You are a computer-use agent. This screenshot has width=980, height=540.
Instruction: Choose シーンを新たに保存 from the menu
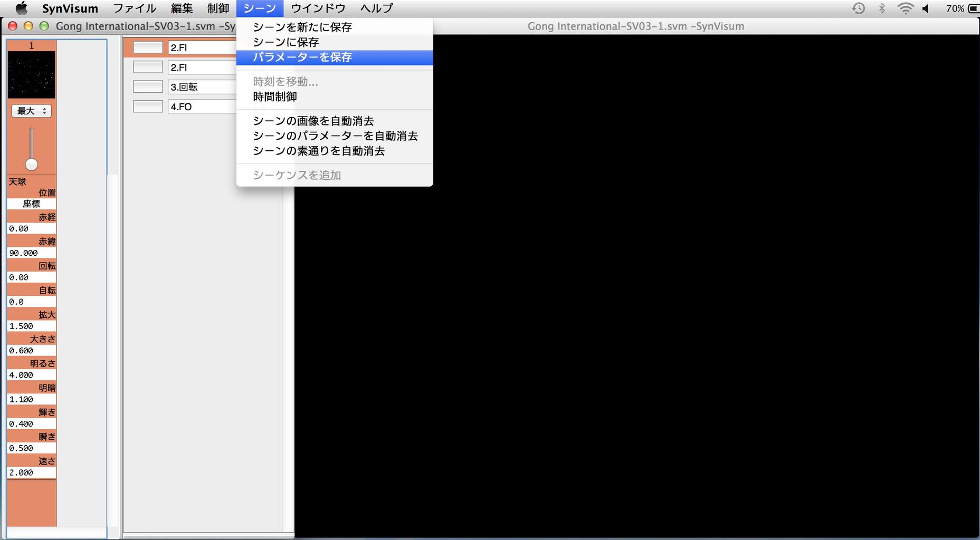[335, 27]
